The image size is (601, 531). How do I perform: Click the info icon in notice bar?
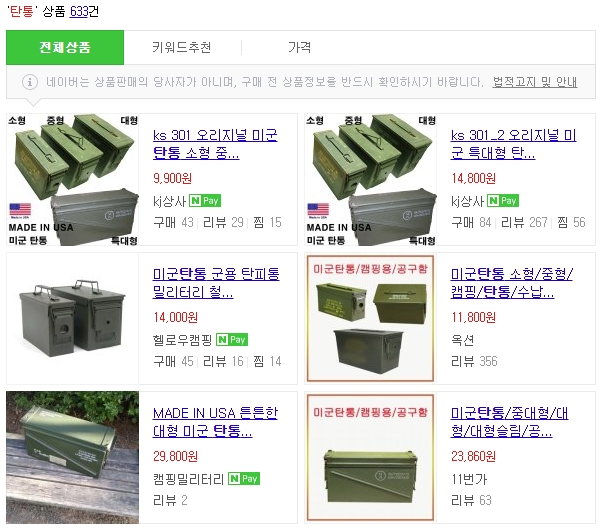point(30,81)
